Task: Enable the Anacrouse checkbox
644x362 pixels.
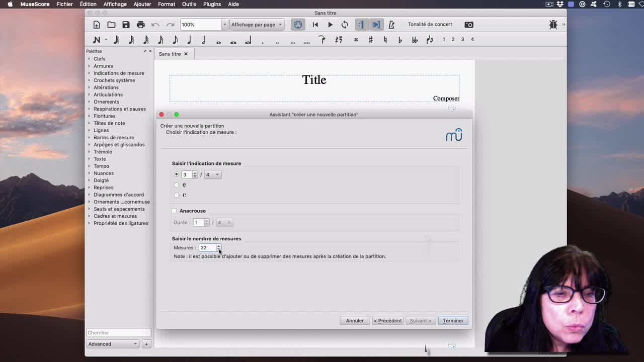Action: pyautogui.click(x=174, y=211)
